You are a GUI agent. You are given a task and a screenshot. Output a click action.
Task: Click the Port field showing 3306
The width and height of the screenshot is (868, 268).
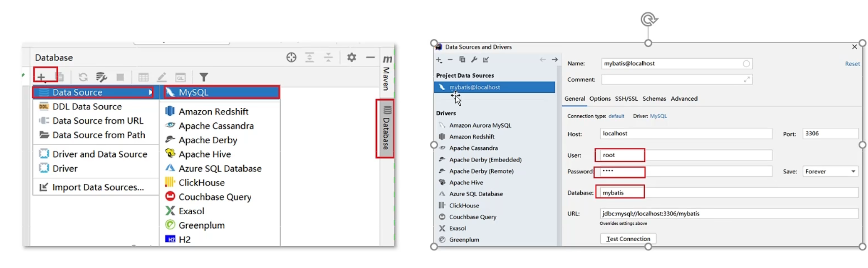click(x=831, y=134)
